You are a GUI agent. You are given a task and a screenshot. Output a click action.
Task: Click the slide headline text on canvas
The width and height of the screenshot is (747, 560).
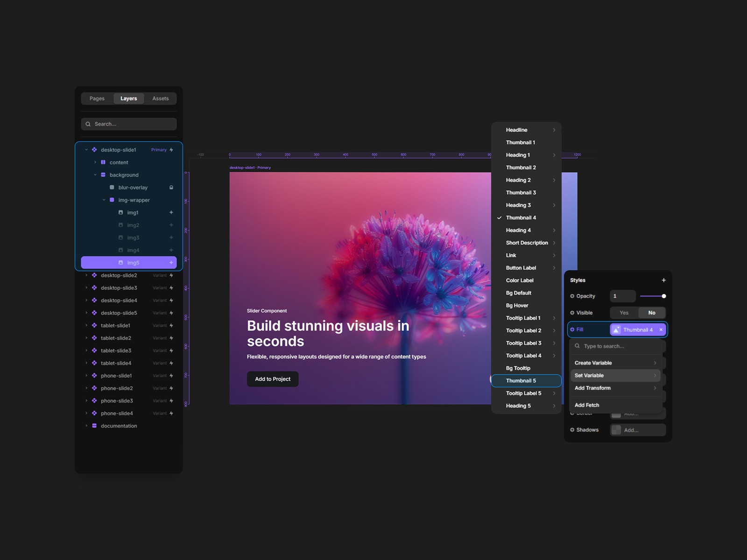(x=328, y=334)
